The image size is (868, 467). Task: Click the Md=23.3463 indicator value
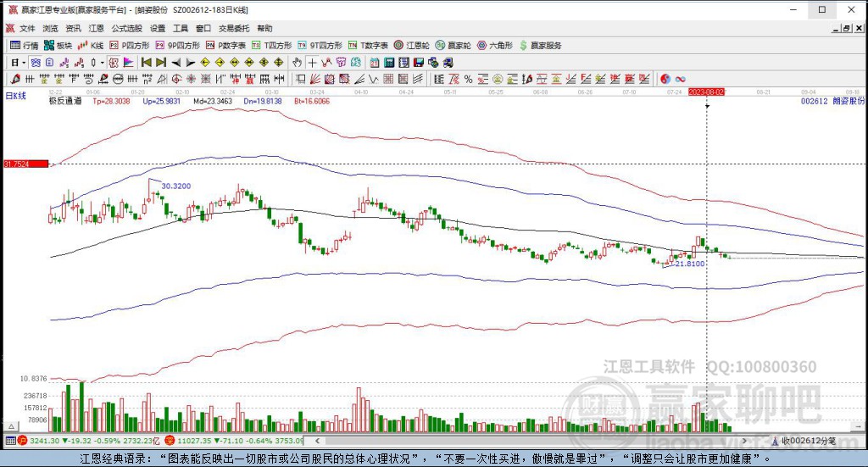pos(213,101)
